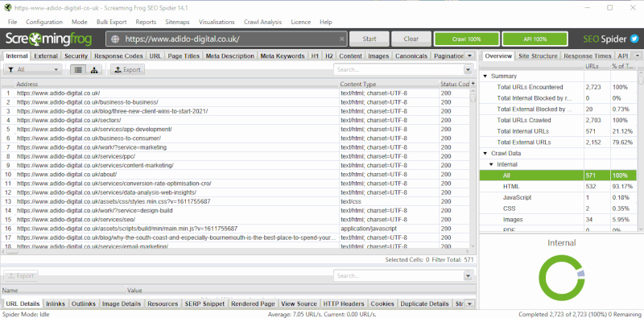Click the Clear button
The image size is (644, 318).
pyautogui.click(x=411, y=39)
